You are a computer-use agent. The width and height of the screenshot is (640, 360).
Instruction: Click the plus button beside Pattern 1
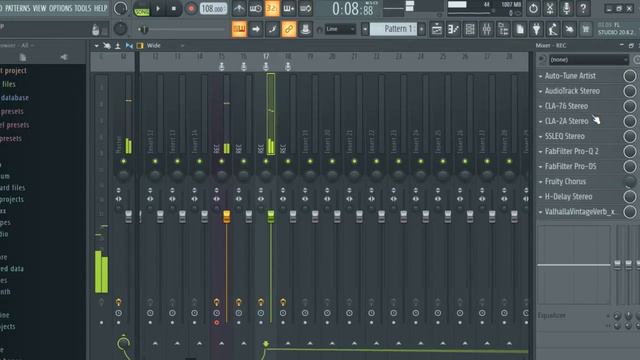(x=422, y=29)
